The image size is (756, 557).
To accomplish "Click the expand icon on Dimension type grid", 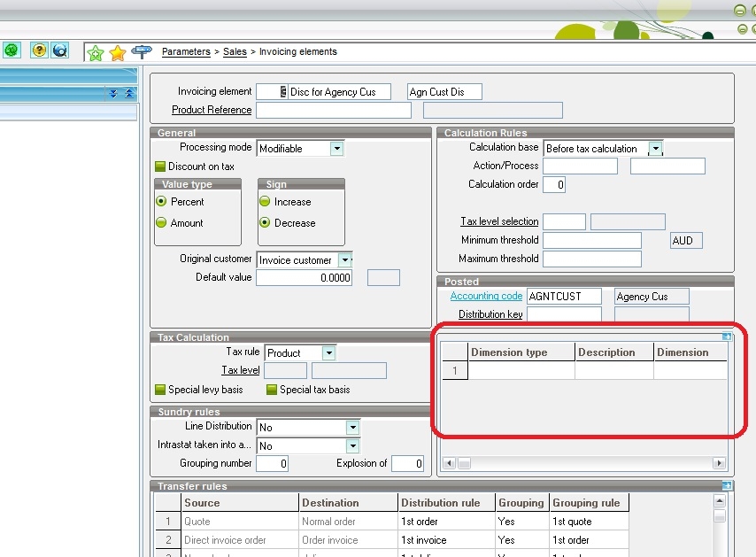I will (727, 337).
